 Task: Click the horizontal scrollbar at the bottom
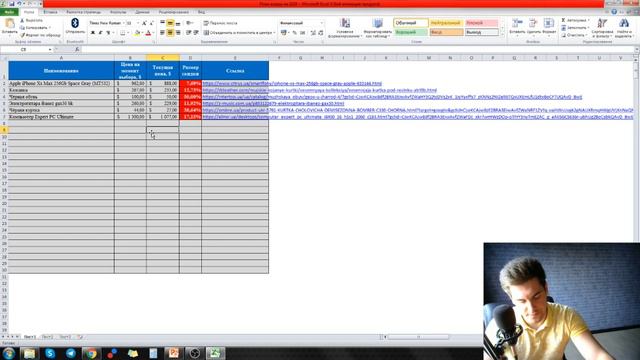pos(418,337)
